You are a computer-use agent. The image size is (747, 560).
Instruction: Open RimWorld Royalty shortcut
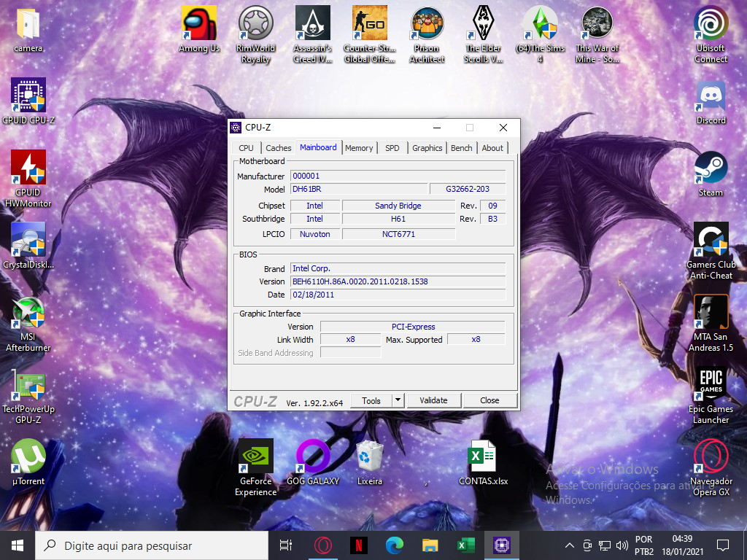(x=256, y=35)
